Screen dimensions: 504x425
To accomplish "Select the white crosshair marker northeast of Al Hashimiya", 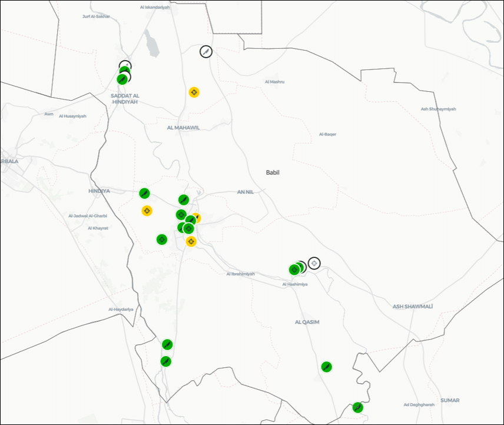I will (x=314, y=263).
